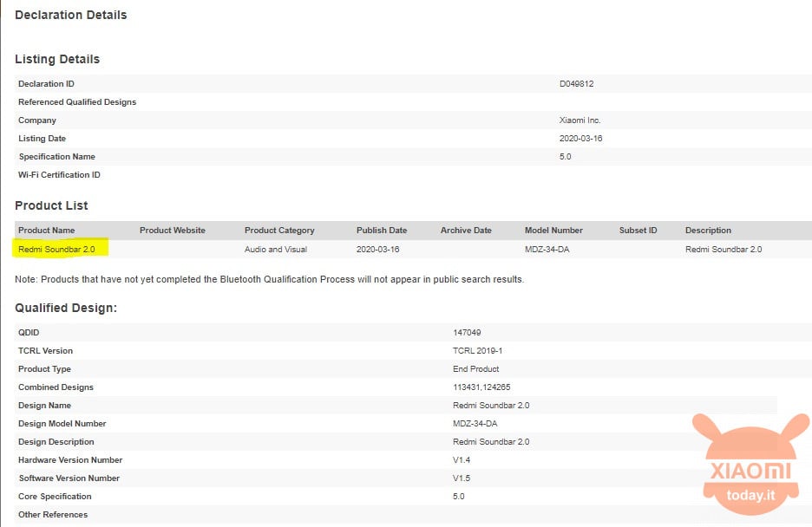
Task: Click the Specification Name label
Action: 57,156
